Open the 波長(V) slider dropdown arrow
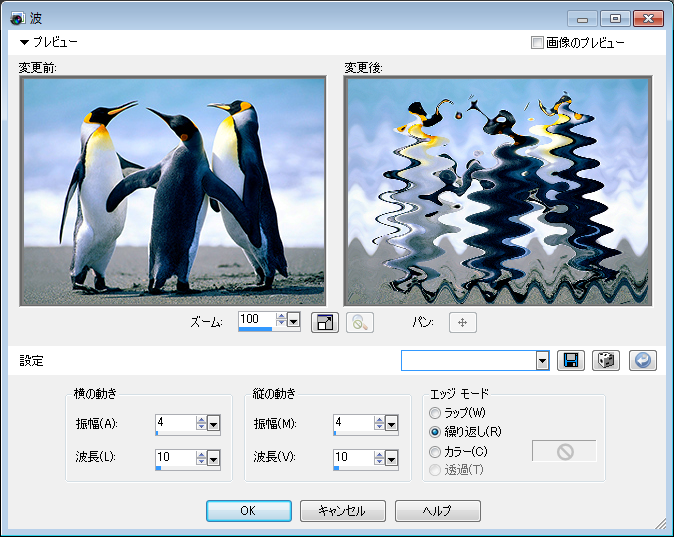This screenshot has width=674, height=537. pyautogui.click(x=391, y=458)
